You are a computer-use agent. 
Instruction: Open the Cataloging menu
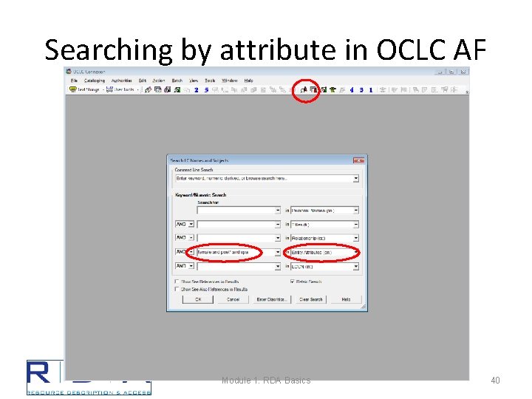95,81
